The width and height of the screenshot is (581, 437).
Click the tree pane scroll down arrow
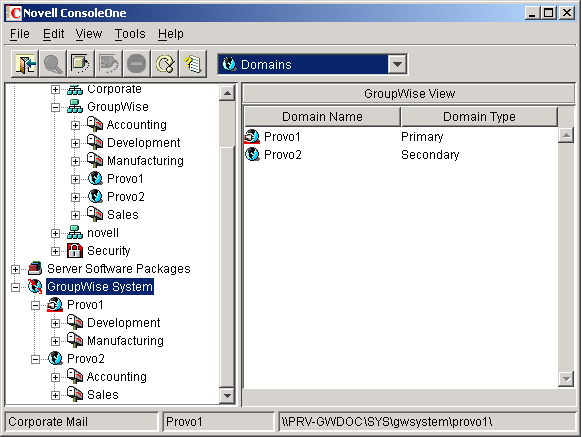pos(227,396)
